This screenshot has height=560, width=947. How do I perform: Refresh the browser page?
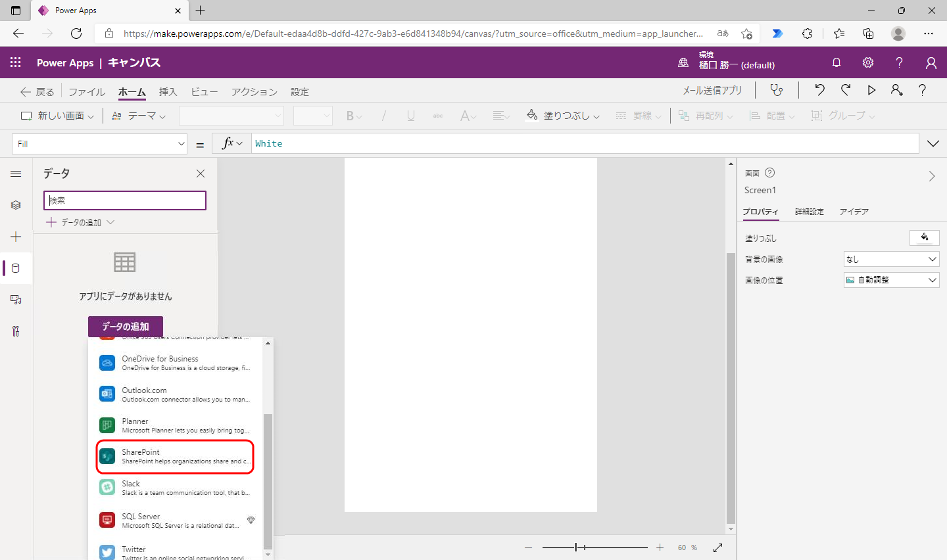(76, 34)
